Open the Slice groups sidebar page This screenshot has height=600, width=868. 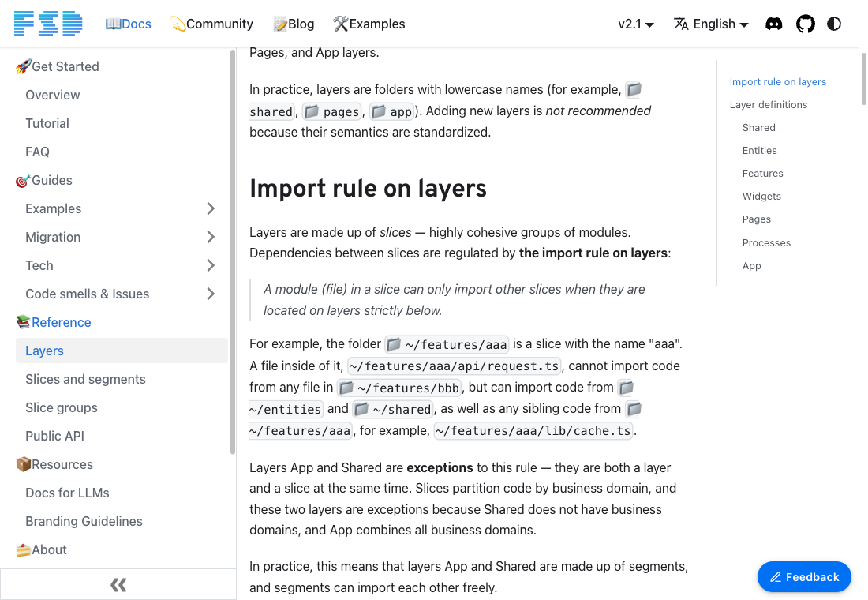coord(62,407)
